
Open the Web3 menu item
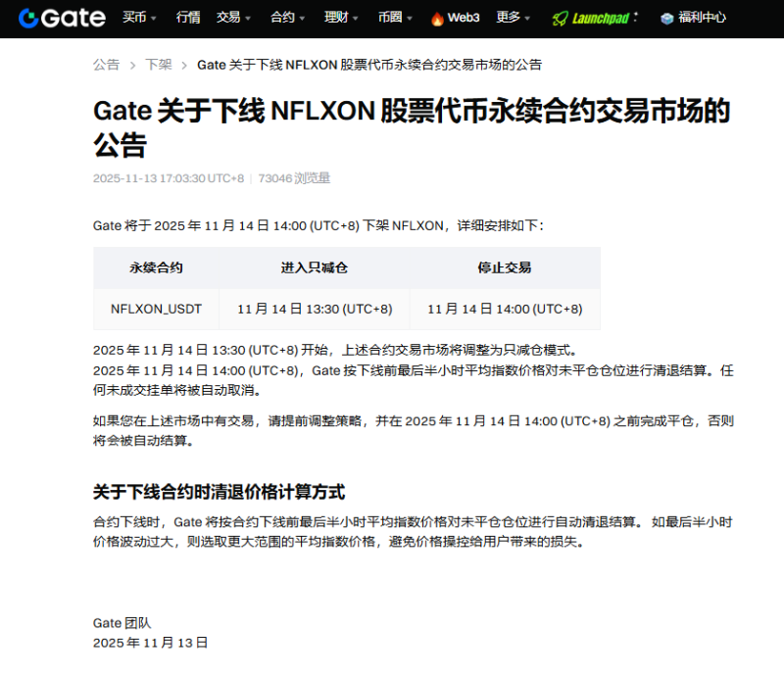click(464, 18)
